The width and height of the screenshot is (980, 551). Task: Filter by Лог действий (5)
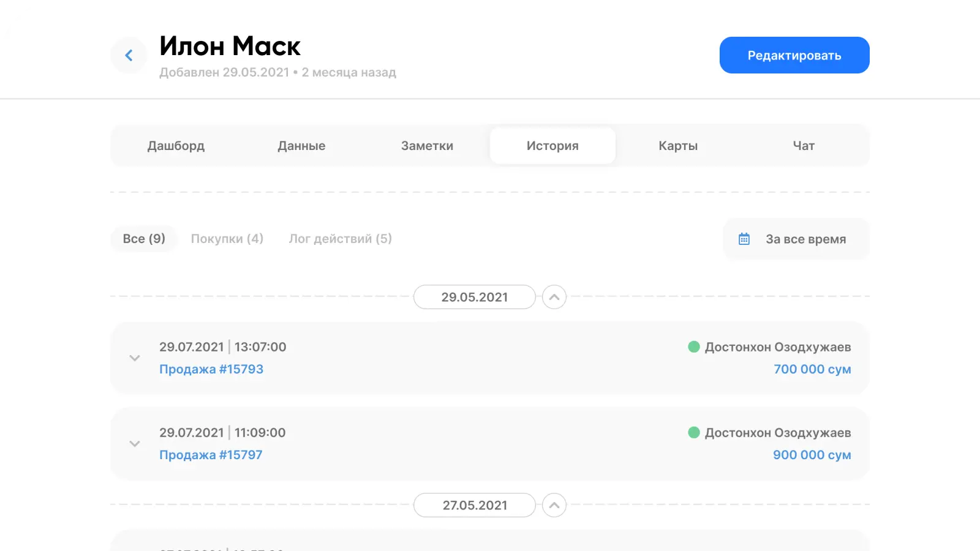[341, 239]
